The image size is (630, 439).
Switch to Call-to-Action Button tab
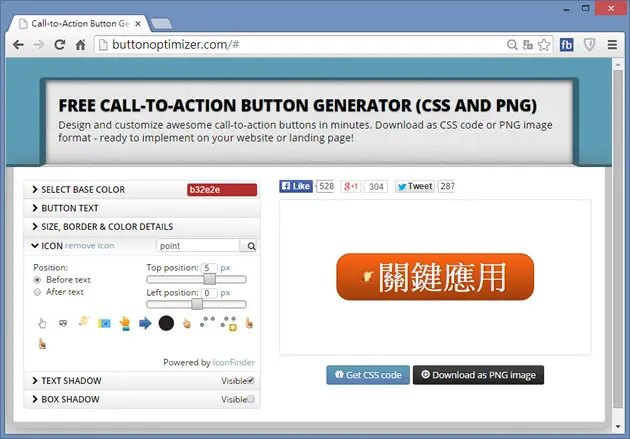[x=80, y=24]
